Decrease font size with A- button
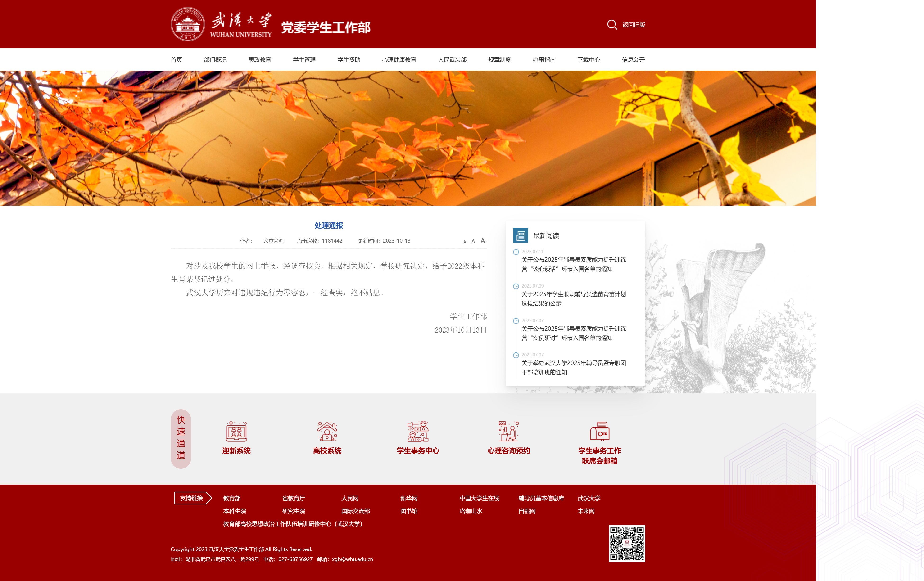This screenshot has width=924, height=581. [465, 242]
